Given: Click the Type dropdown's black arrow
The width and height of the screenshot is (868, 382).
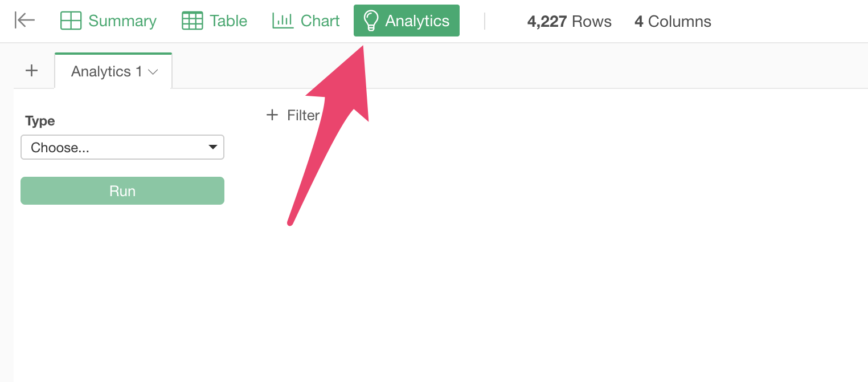Looking at the screenshot, I should 213,147.
